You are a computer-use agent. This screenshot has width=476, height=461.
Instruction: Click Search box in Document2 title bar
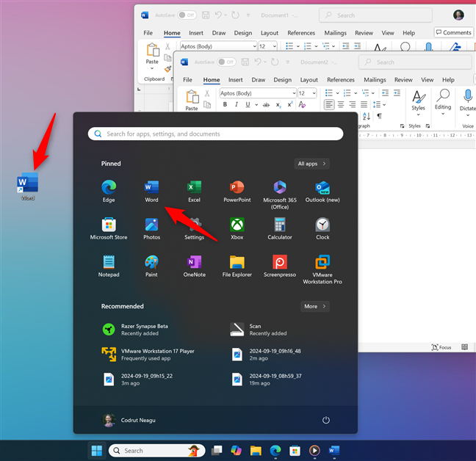tap(415, 62)
